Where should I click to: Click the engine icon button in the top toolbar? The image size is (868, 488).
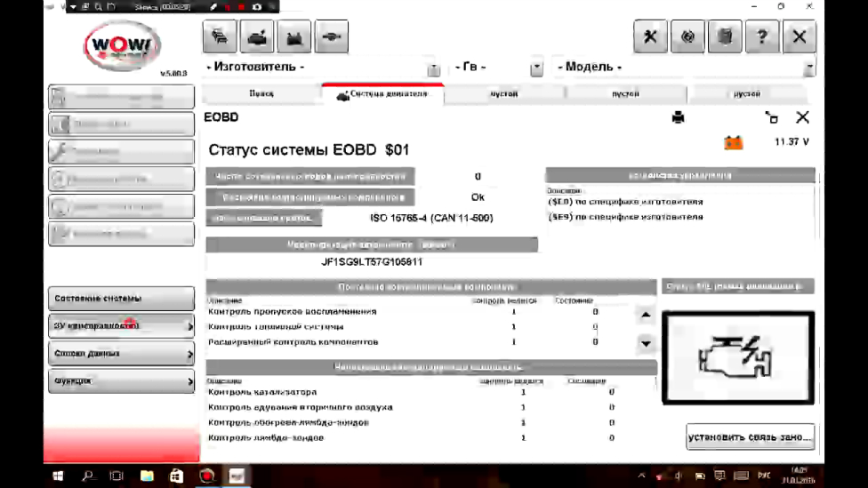pyautogui.click(x=257, y=36)
